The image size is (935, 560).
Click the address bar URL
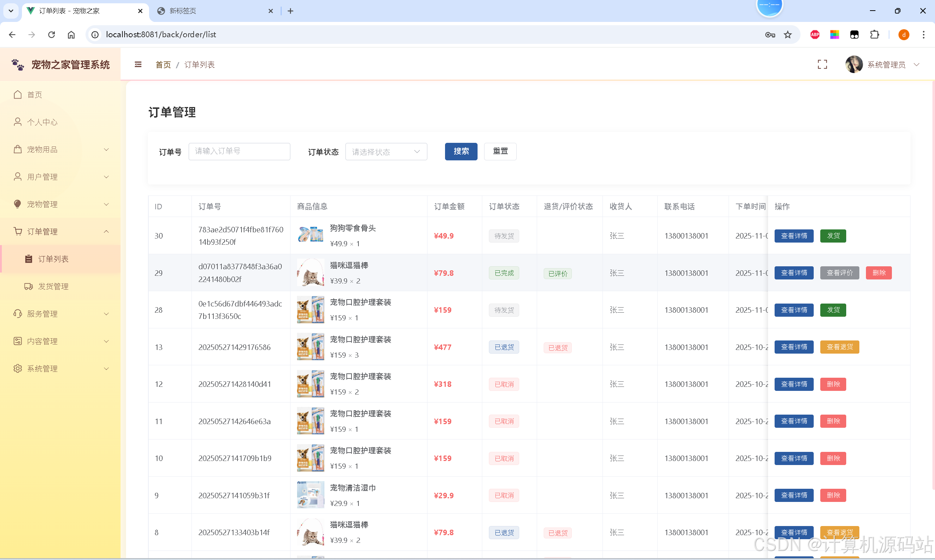tap(161, 35)
